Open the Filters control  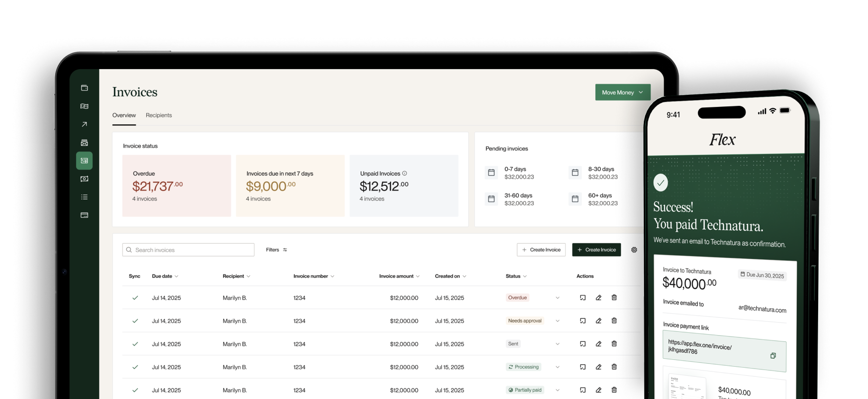coord(276,250)
